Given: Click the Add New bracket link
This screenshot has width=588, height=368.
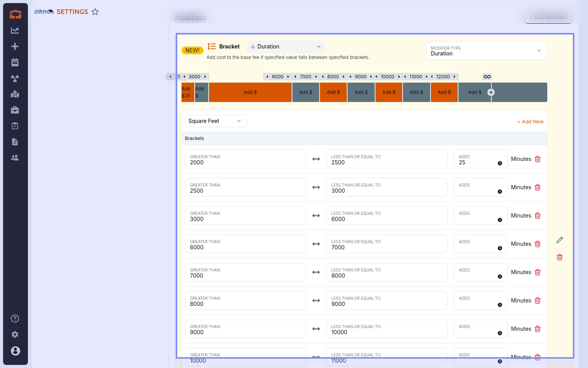Looking at the screenshot, I should (x=530, y=122).
